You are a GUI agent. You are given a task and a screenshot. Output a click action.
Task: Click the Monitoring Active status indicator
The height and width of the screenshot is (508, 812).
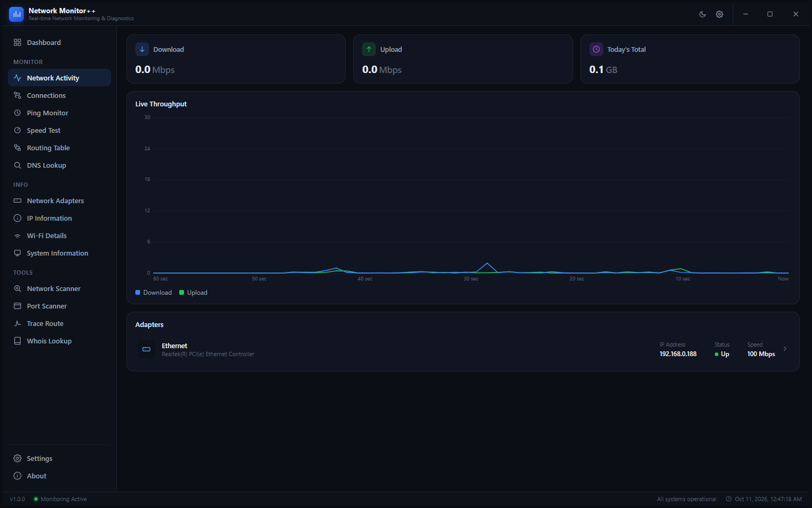[60, 499]
